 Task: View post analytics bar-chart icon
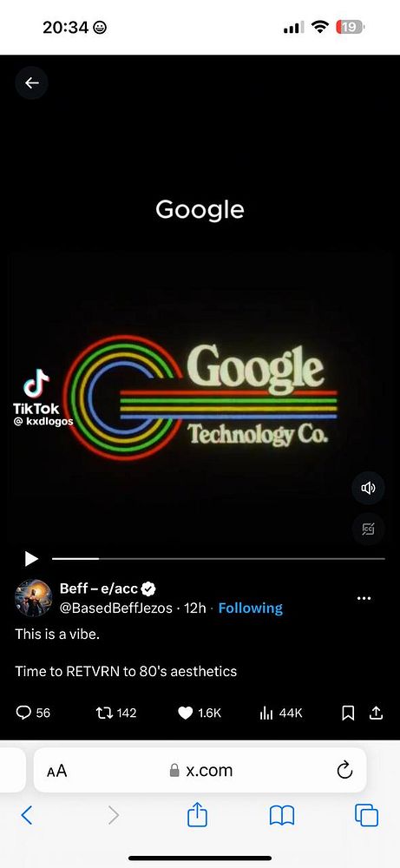tap(266, 713)
